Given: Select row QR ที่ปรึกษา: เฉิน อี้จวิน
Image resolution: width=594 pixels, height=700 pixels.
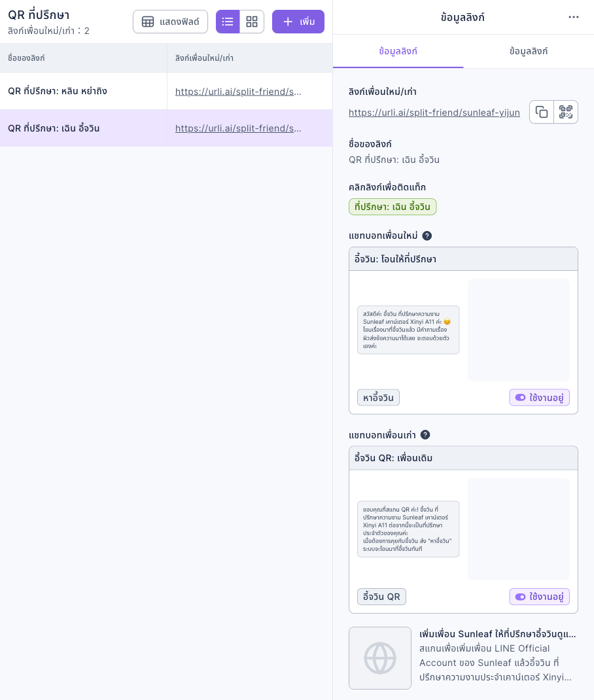Looking at the screenshot, I should click(166, 128).
